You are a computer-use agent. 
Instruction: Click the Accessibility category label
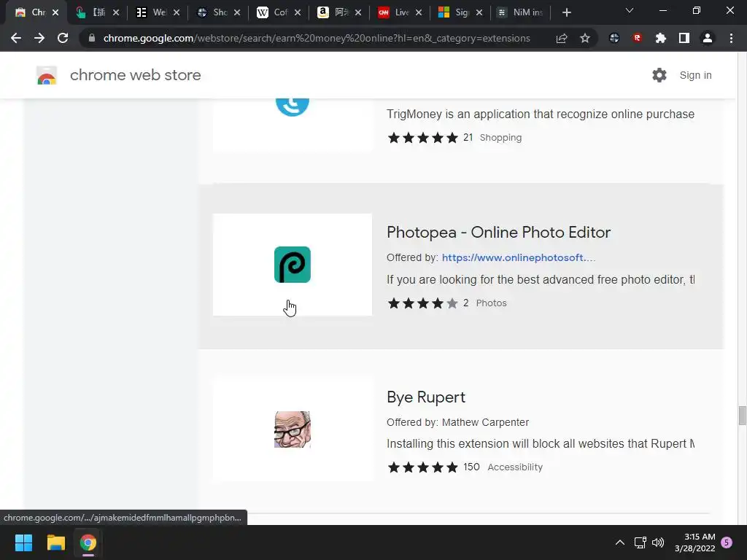click(515, 467)
